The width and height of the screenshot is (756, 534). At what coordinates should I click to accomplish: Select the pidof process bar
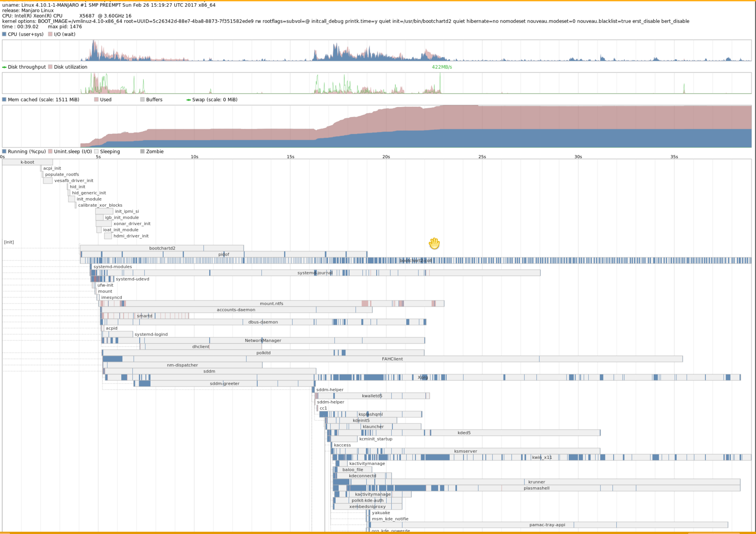point(224,254)
